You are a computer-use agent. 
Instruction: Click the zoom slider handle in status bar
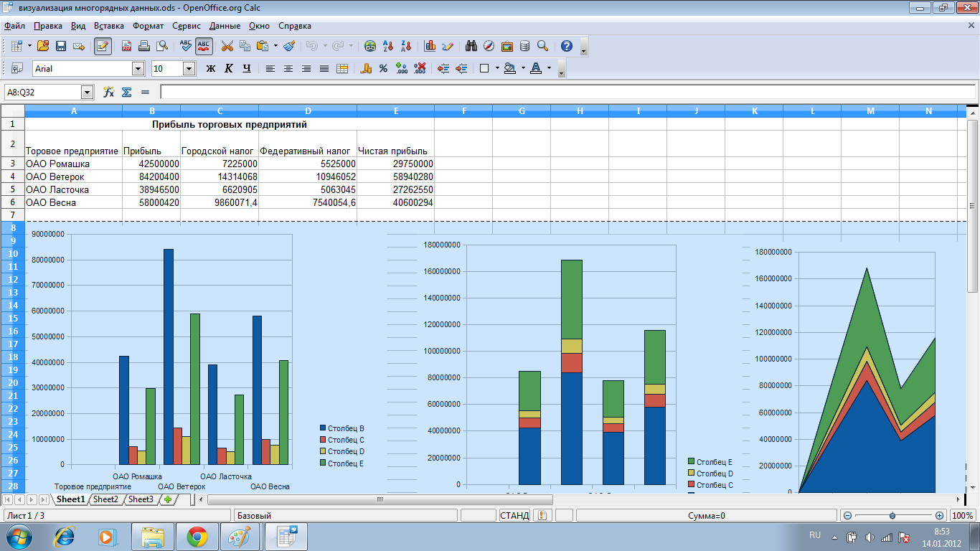[892, 515]
